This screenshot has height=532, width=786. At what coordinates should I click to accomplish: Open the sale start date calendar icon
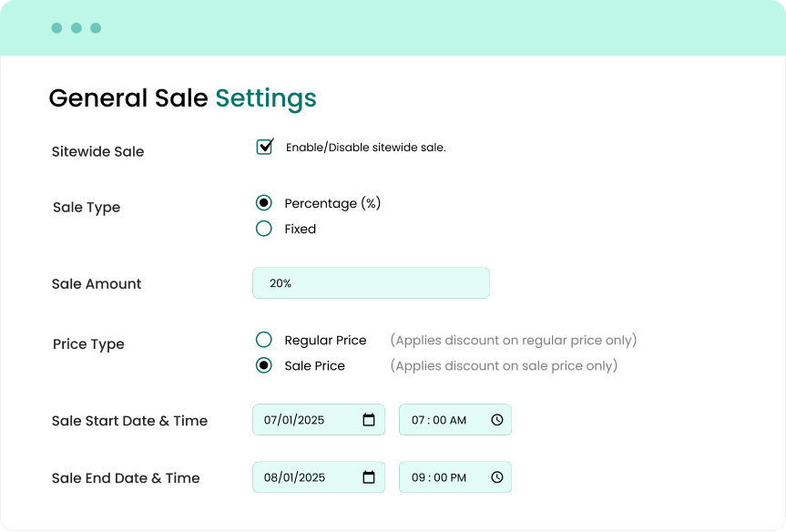coord(369,420)
